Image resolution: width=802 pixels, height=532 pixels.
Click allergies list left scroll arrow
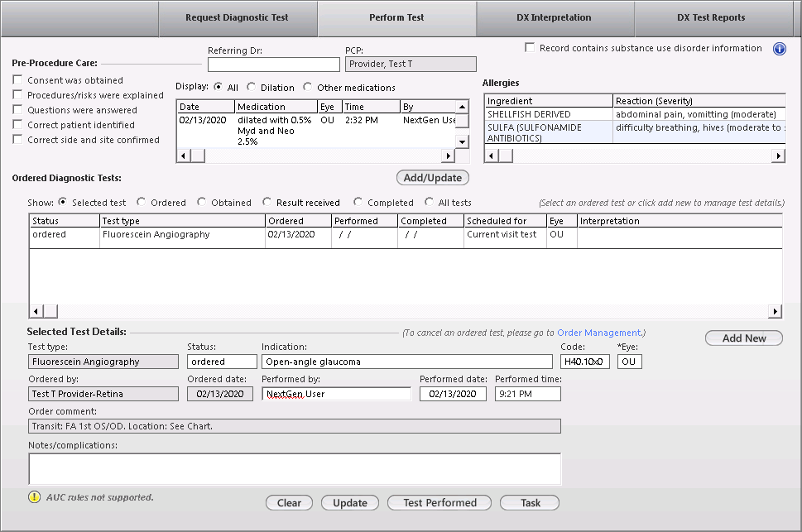[491, 156]
